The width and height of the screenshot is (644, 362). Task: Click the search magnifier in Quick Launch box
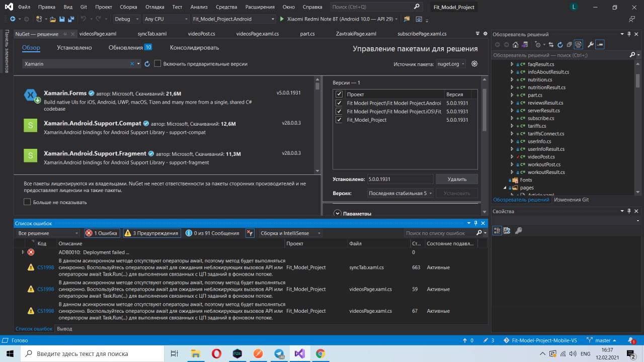417,7
